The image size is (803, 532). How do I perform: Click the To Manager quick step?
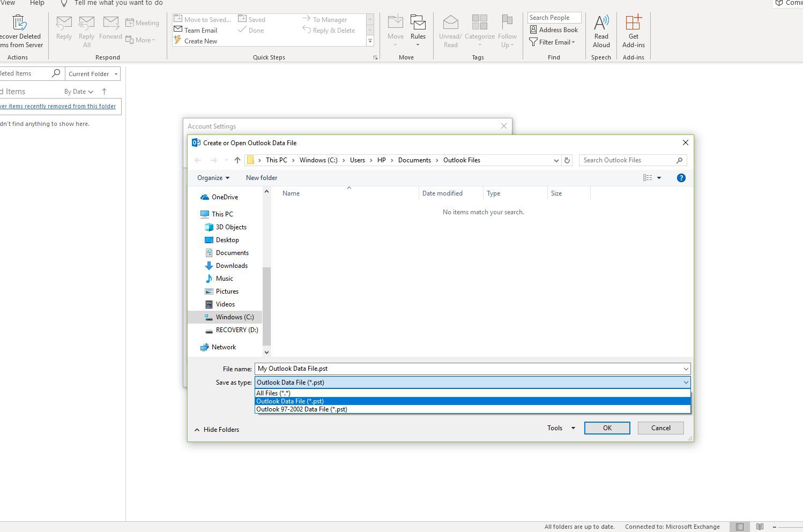pyautogui.click(x=325, y=19)
